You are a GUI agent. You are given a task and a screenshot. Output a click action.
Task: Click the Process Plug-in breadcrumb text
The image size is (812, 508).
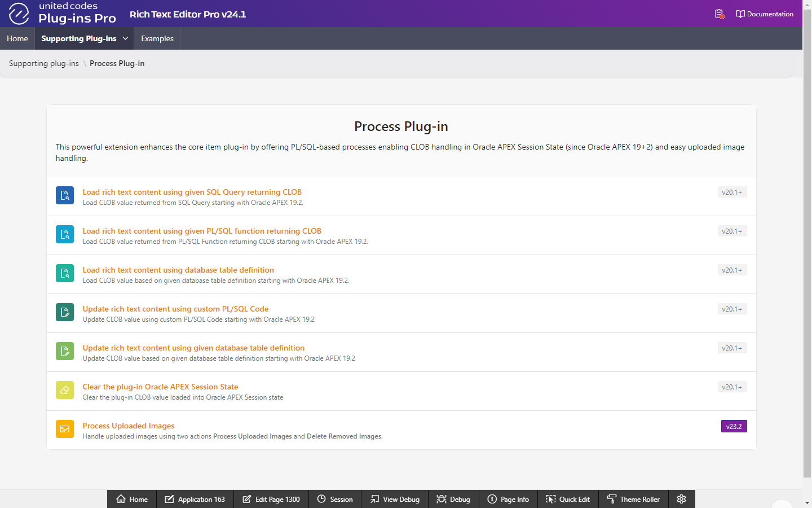pos(117,63)
